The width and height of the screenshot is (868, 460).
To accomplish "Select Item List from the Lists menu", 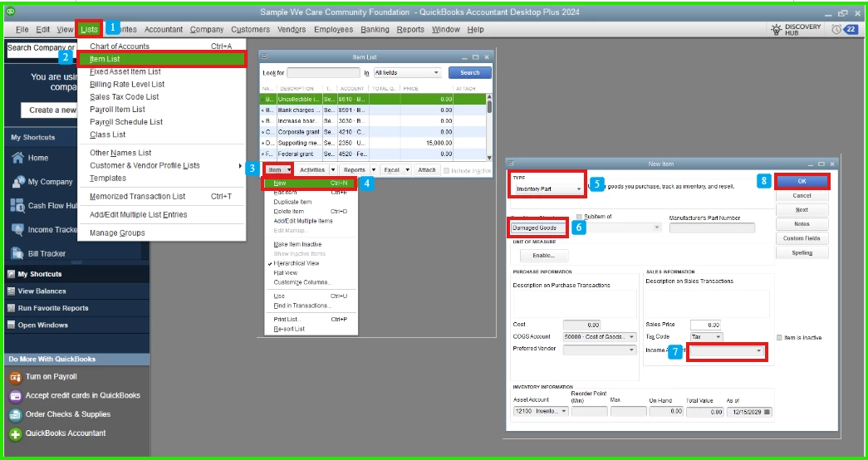I will pos(162,59).
